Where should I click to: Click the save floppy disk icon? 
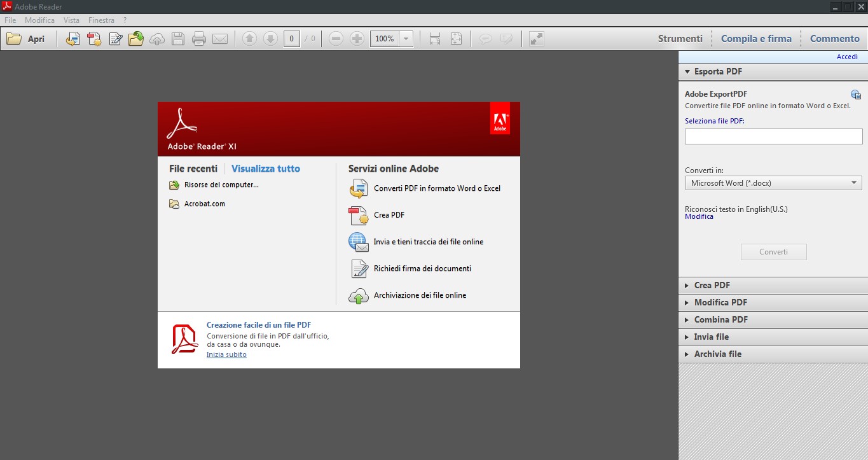click(x=178, y=39)
